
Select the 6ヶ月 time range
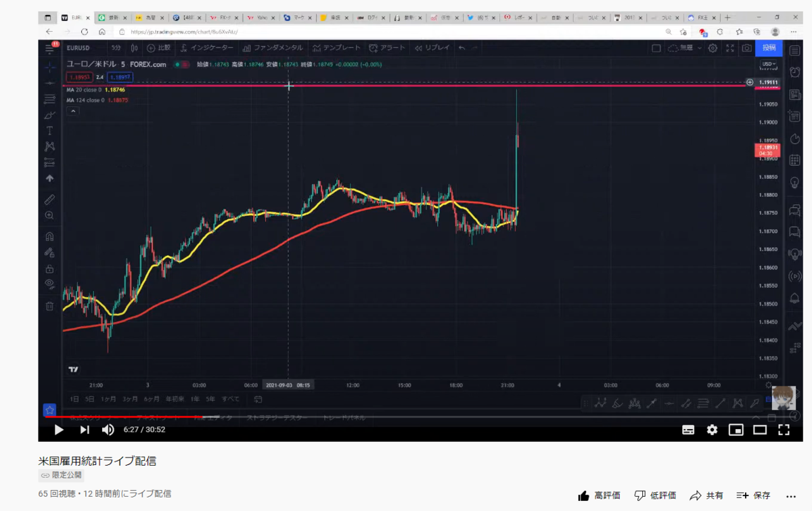pos(152,399)
